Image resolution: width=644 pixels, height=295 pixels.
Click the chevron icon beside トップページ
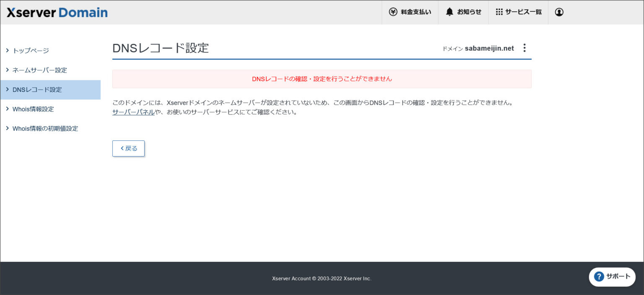click(x=7, y=50)
